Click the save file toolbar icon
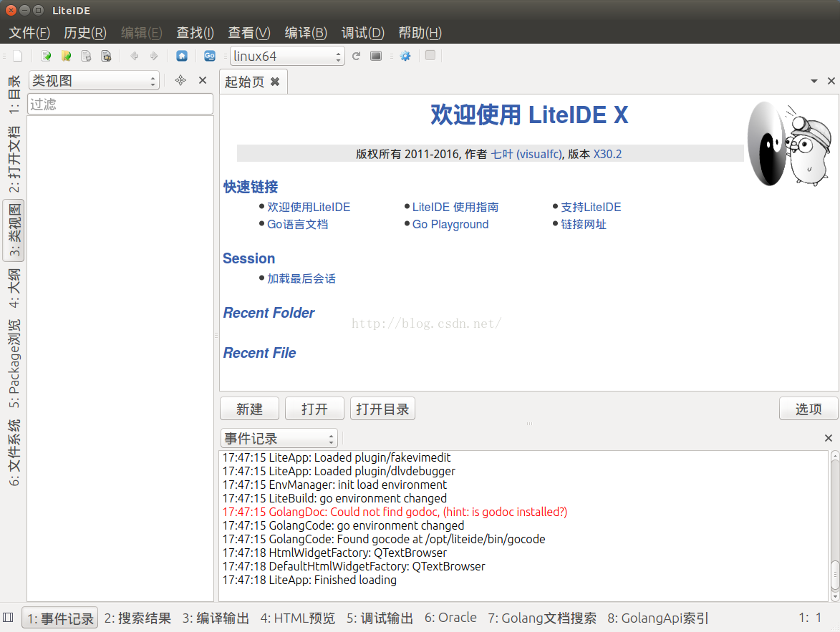 click(86, 57)
